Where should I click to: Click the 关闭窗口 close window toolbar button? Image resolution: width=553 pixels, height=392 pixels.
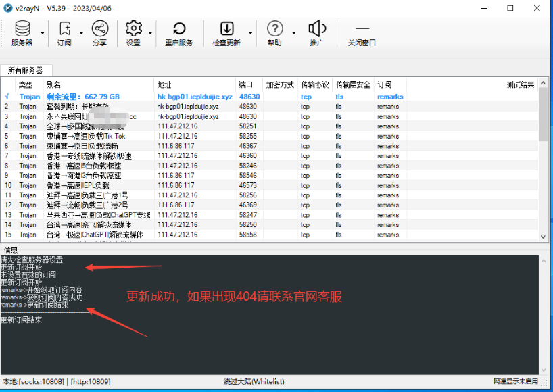pyautogui.click(x=362, y=33)
